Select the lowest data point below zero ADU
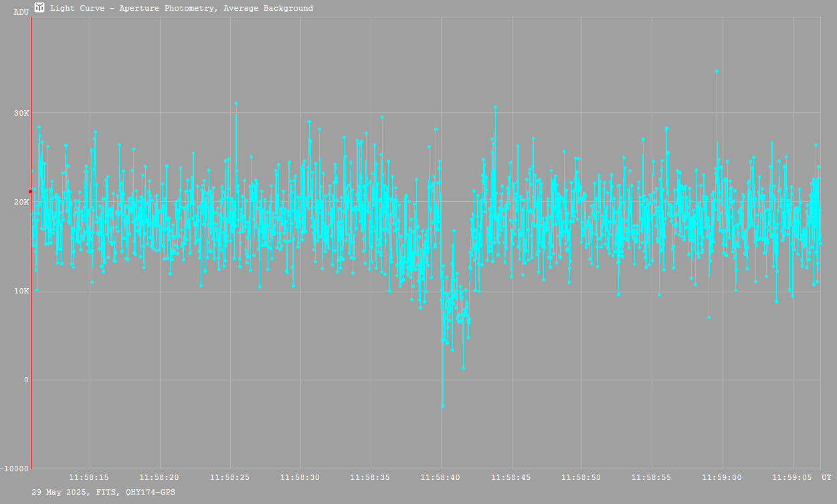Viewport: 837px width, 504px height. pyautogui.click(x=442, y=406)
